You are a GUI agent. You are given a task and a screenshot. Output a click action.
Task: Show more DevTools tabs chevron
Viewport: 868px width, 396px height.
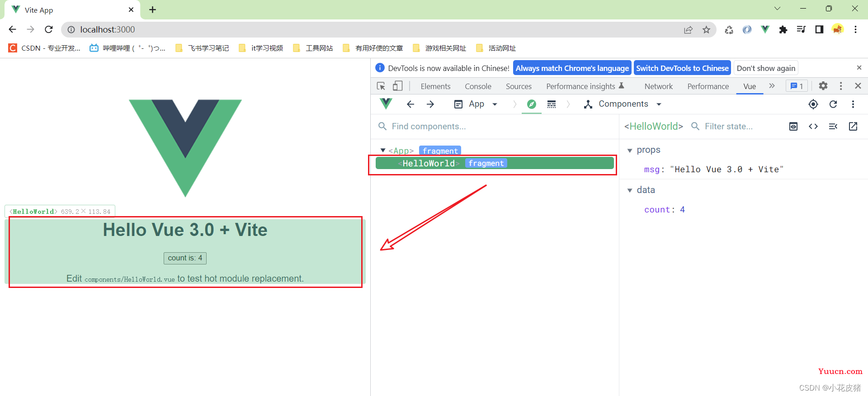point(772,86)
